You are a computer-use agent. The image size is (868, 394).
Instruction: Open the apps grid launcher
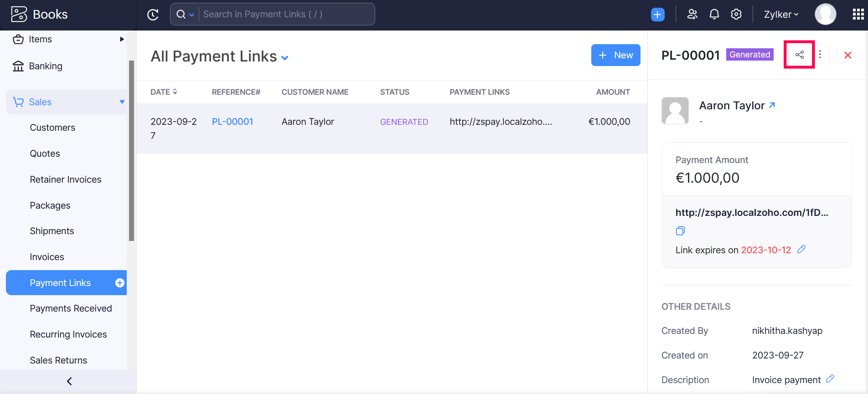[858, 15]
